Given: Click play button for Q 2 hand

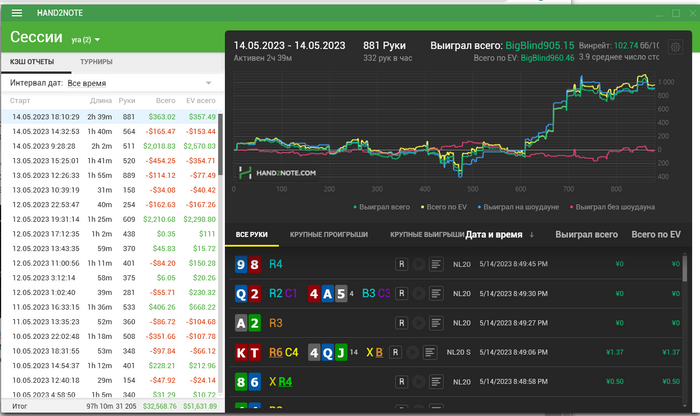Looking at the screenshot, I should point(418,294).
